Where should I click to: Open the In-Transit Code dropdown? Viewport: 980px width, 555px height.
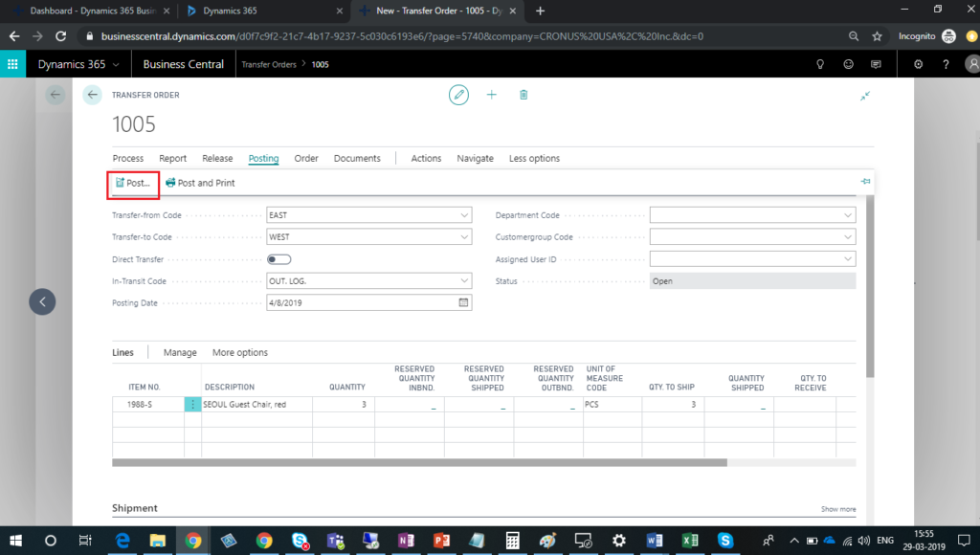coord(464,280)
